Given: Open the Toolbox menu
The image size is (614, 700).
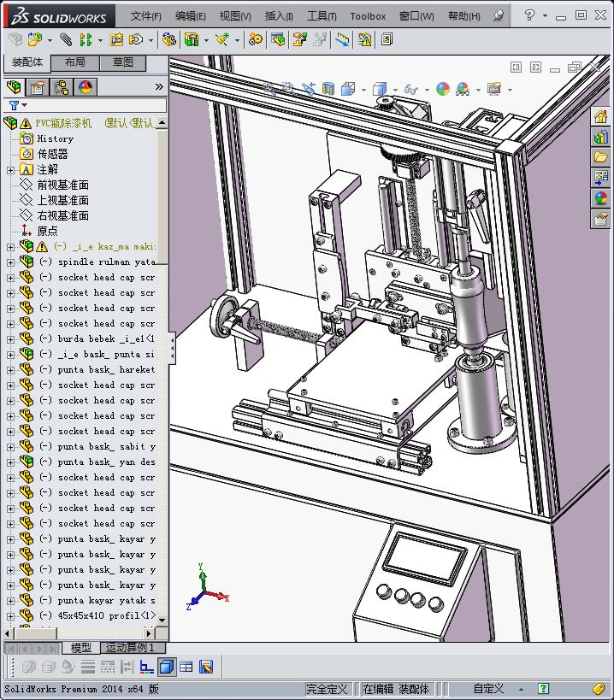Looking at the screenshot, I should (368, 16).
